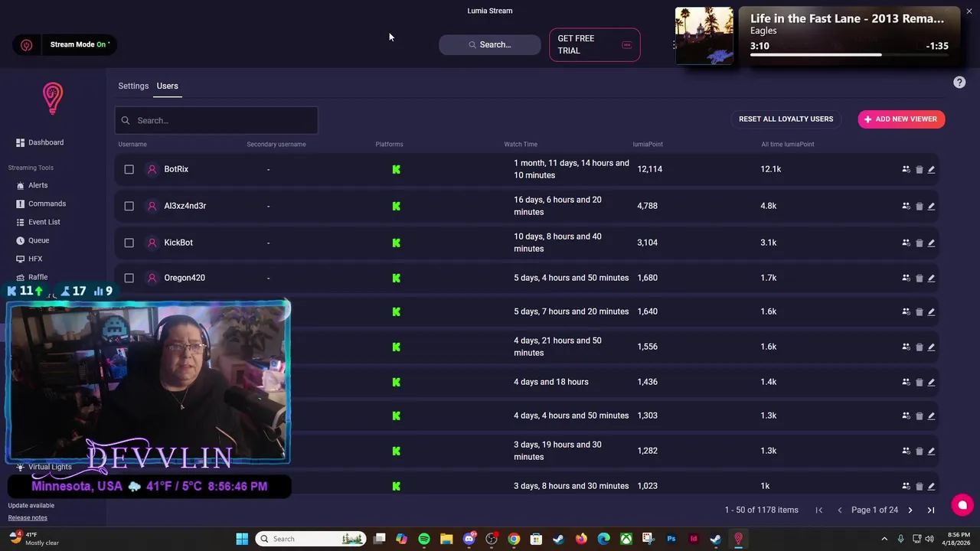Click the BotRix username text

[x=176, y=169]
